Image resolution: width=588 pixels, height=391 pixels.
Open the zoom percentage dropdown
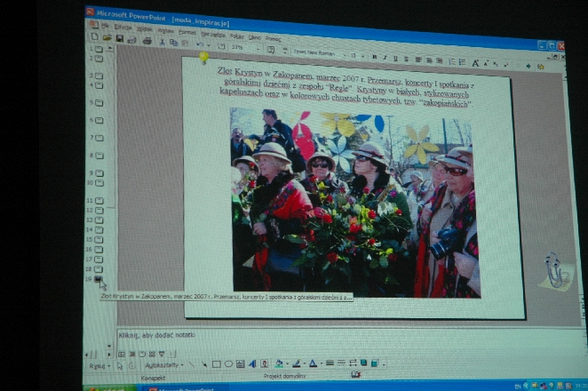pos(258,49)
